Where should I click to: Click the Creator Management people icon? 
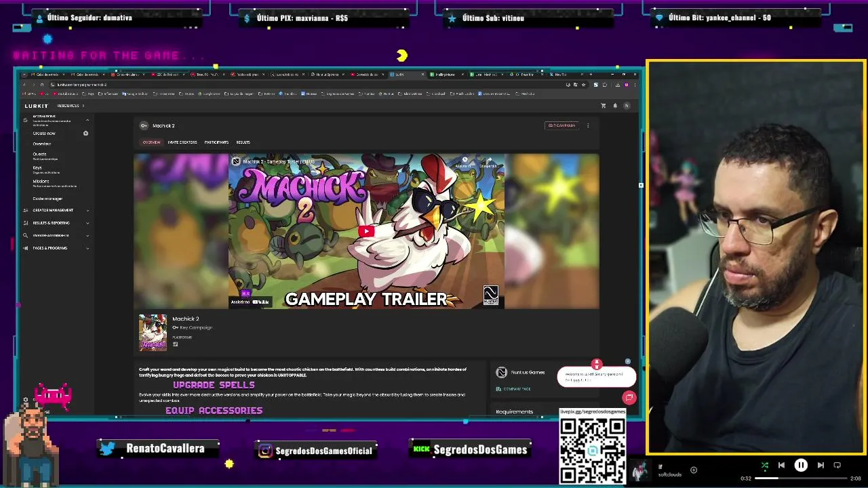coord(26,210)
